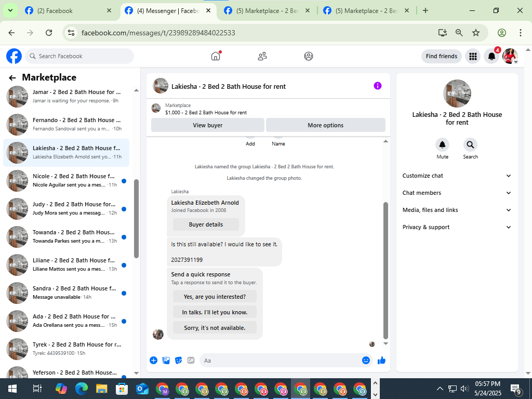
Task: Open the Towanda Parkes conversation
Action: (x=66, y=236)
